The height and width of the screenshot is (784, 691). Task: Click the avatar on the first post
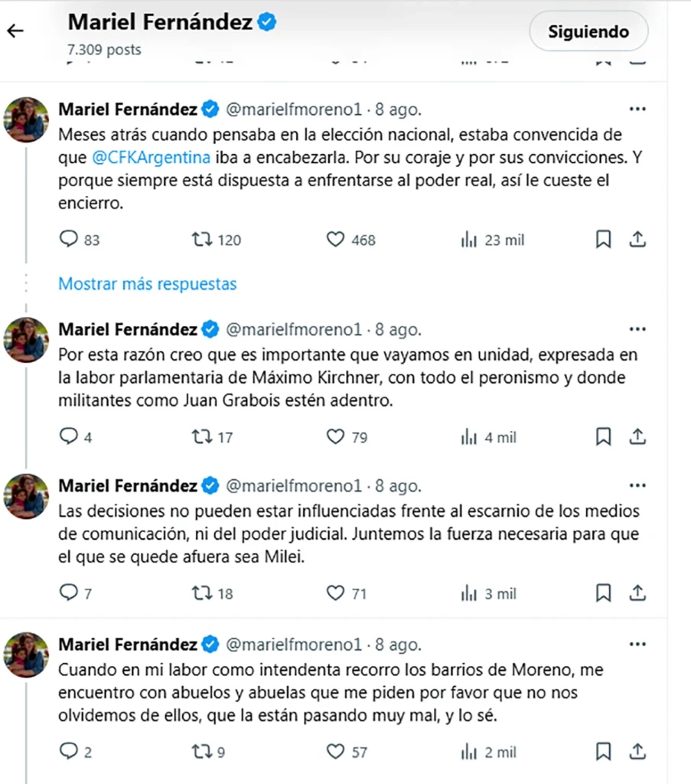click(x=27, y=119)
